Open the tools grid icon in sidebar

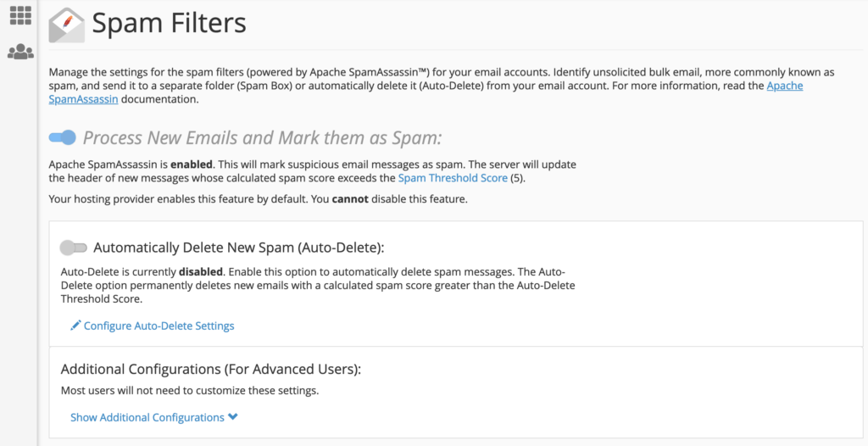(x=20, y=15)
